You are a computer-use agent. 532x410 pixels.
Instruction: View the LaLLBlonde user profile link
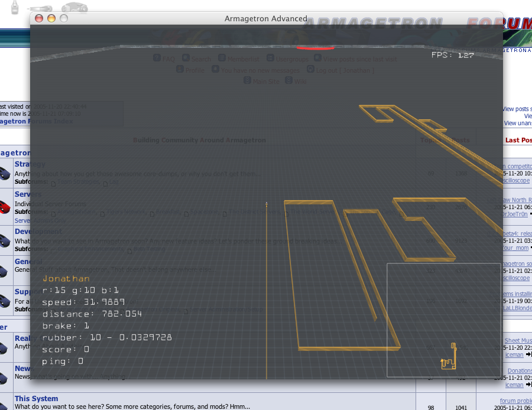[517, 308]
